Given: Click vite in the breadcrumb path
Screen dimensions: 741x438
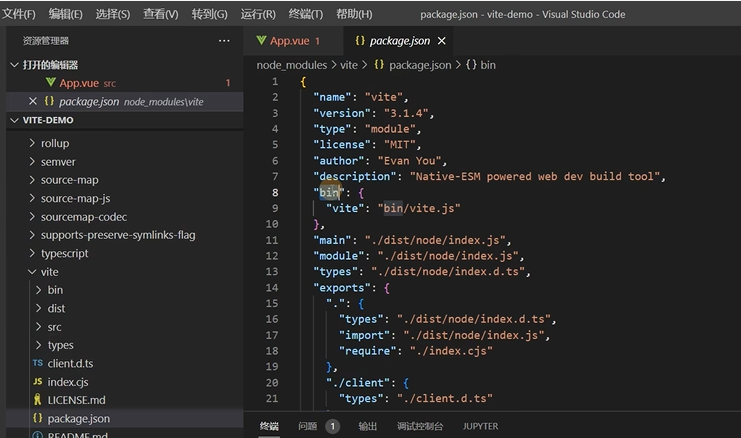Looking at the screenshot, I should click(x=349, y=65).
